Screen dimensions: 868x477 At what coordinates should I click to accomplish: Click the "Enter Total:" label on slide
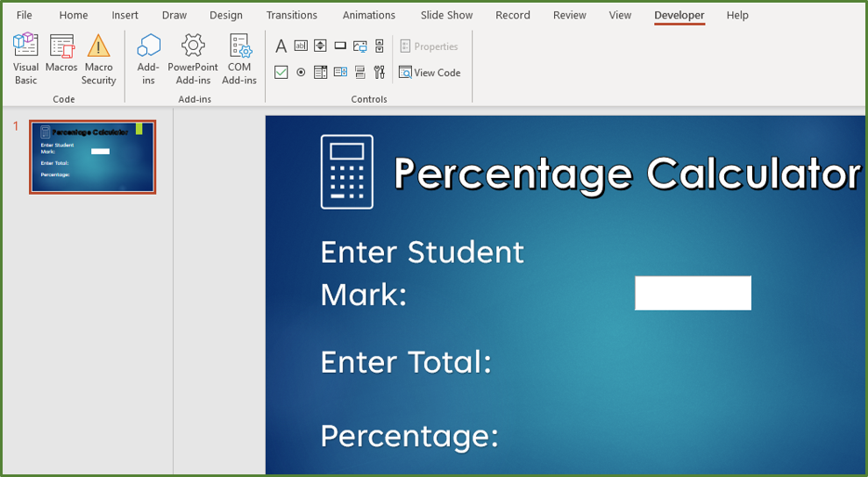coord(406,362)
